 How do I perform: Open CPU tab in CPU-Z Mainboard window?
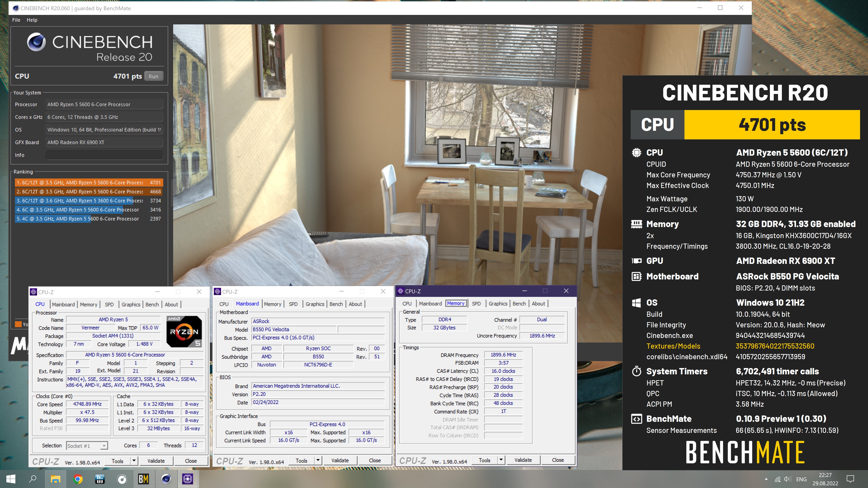[x=224, y=304]
